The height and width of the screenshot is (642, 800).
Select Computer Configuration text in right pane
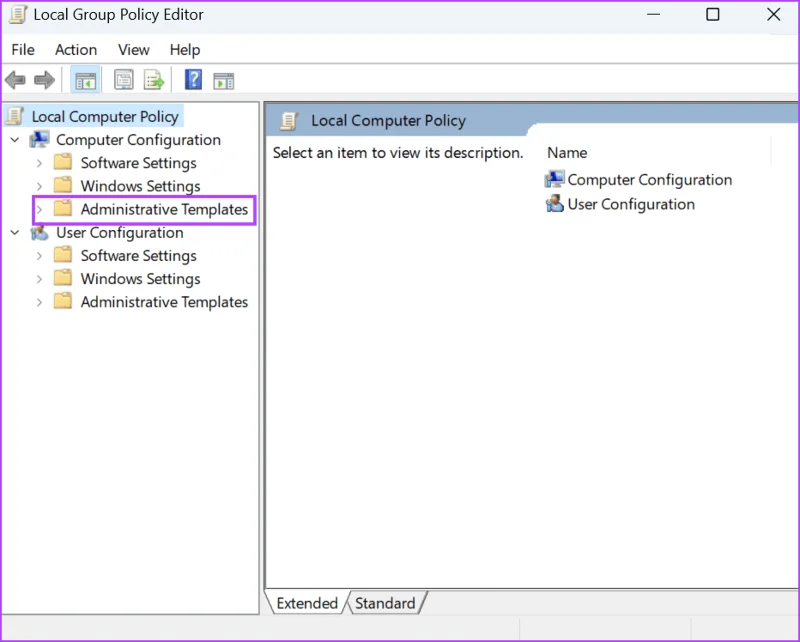tap(649, 180)
